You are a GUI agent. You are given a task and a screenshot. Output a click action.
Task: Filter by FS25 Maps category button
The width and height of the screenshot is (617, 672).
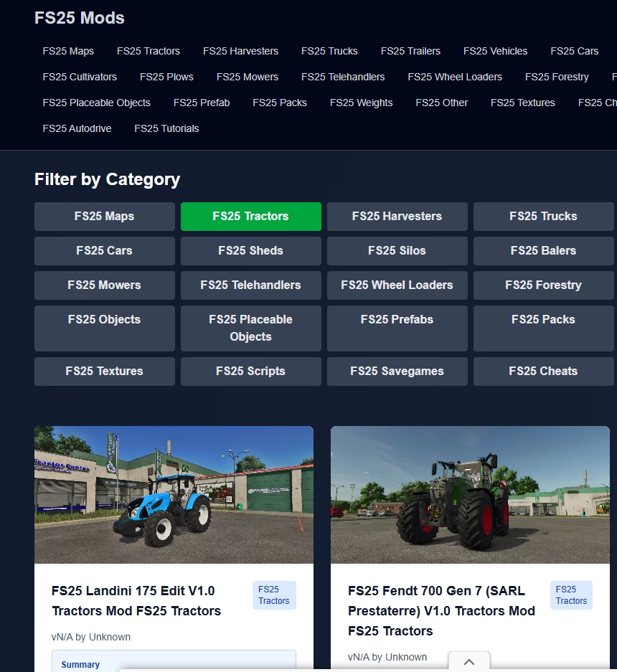[105, 217]
